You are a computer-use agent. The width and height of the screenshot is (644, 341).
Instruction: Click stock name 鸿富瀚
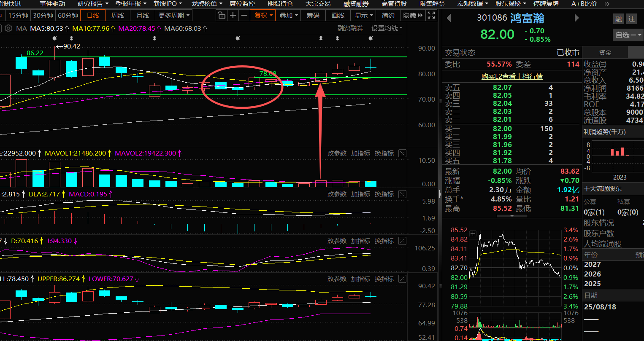[527, 18]
